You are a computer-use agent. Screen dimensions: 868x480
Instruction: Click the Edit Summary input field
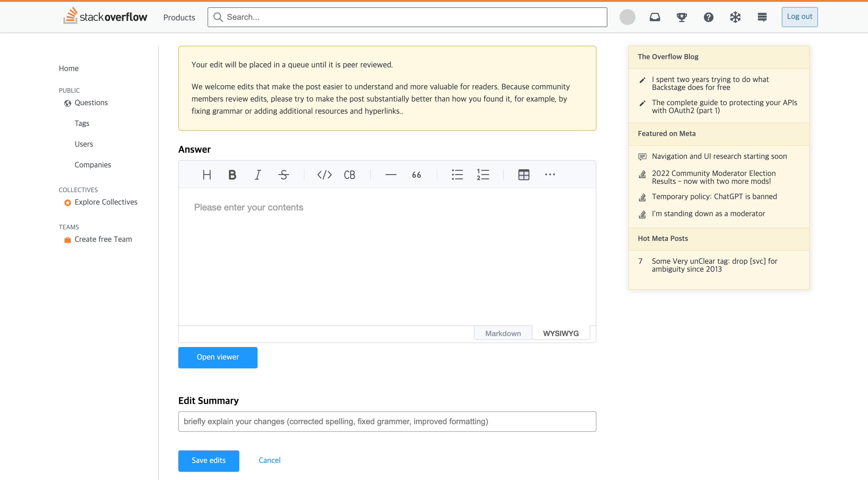(x=387, y=421)
